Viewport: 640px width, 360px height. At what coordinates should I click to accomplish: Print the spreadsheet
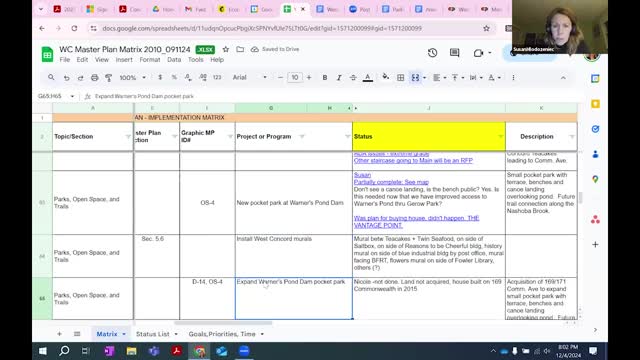[94, 78]
